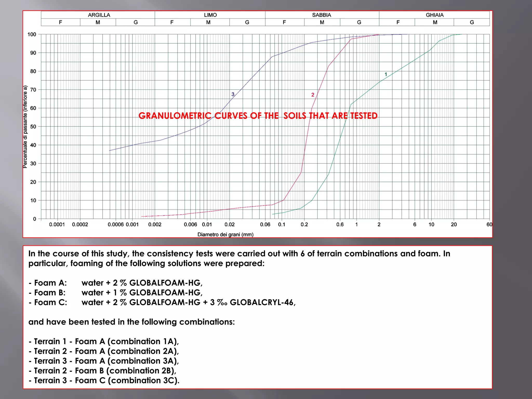Click the red granulometric curves title
Viewport: 532px width, 399px height.
coord(258,116)
